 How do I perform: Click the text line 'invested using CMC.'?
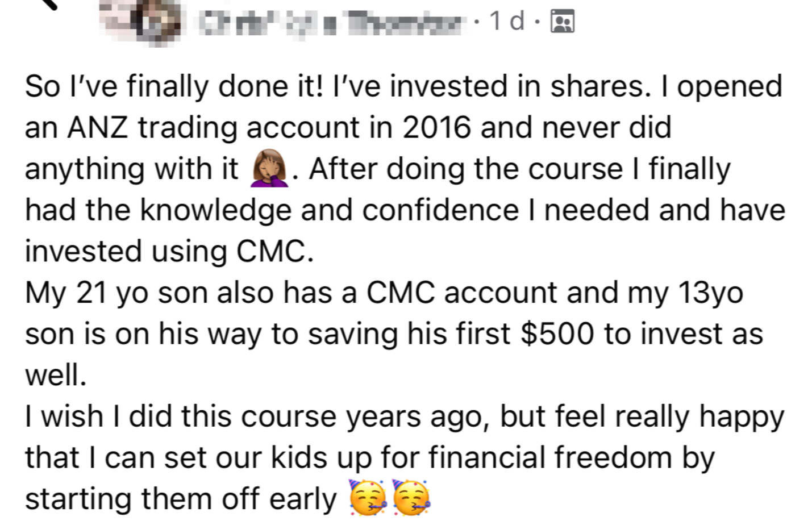tap(169, 251)
